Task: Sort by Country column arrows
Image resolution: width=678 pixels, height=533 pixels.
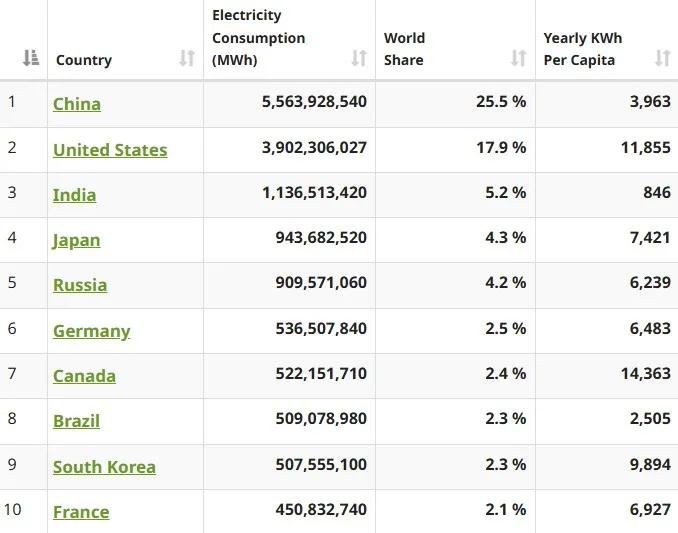Action: tap(187, 58)
